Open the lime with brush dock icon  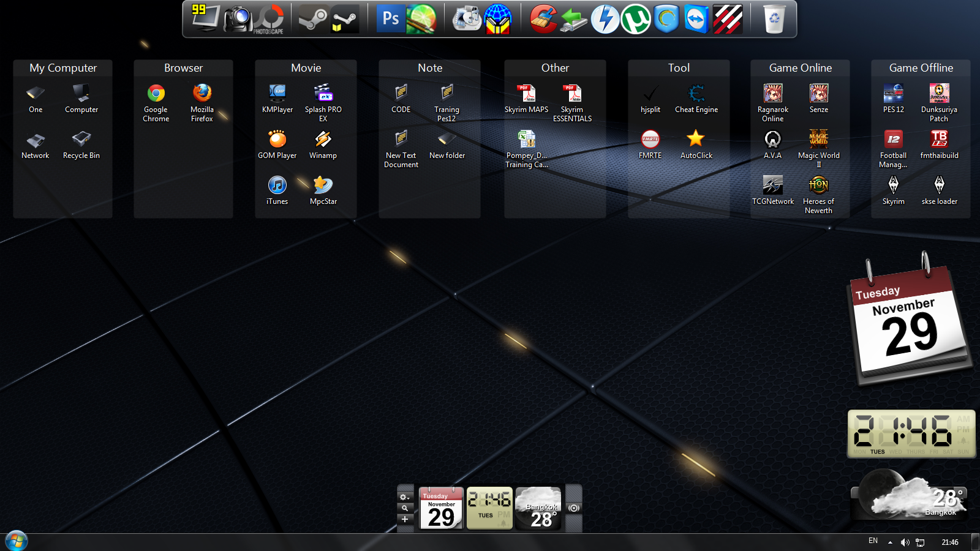[x=421, y=19]
